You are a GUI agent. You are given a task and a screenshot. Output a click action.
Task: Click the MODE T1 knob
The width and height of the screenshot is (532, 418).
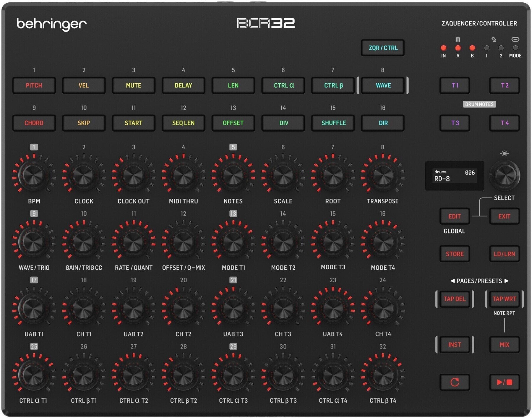pyautogui.click(x=233, y=242)
